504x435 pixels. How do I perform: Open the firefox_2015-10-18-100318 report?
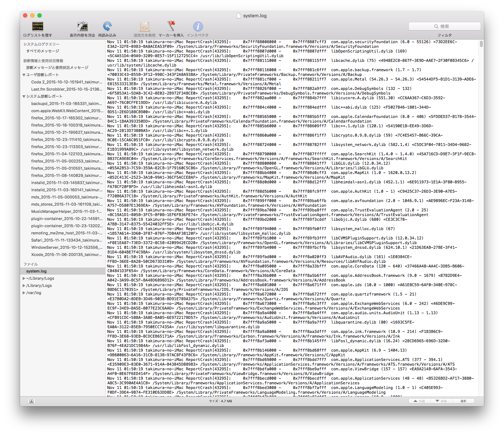[67, 125]
